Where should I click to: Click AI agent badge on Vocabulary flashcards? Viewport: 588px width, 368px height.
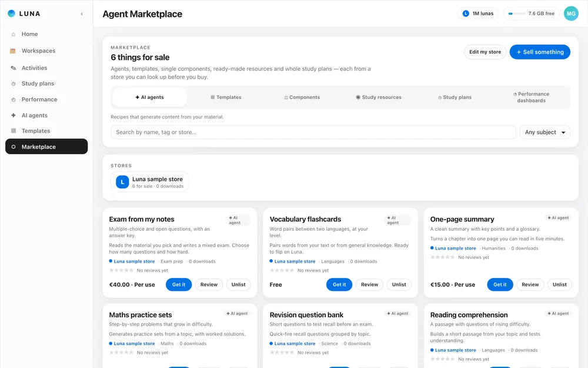tap(399, 220)
